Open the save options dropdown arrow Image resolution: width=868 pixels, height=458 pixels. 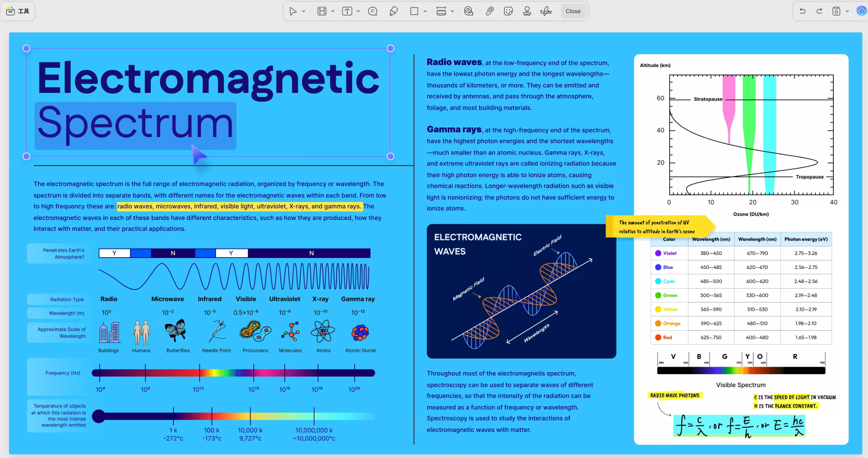click(x=847, y=11)
